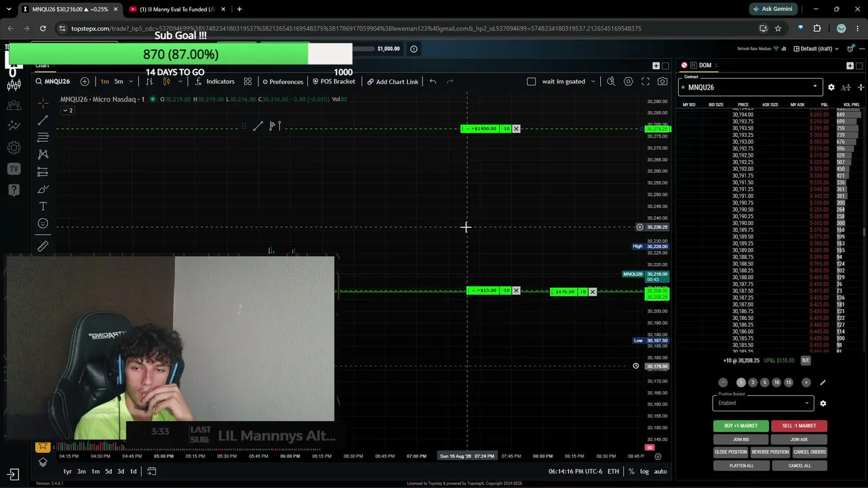Cancel the $1400.00 take-profit order
The height and width of the screenshot is (488, 868).
(x=516, y=128)
